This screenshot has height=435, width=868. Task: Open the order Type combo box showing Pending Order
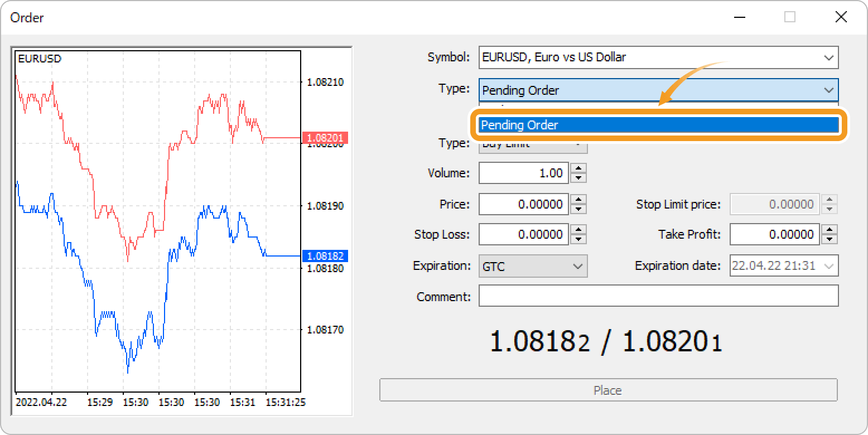(658, 90)
